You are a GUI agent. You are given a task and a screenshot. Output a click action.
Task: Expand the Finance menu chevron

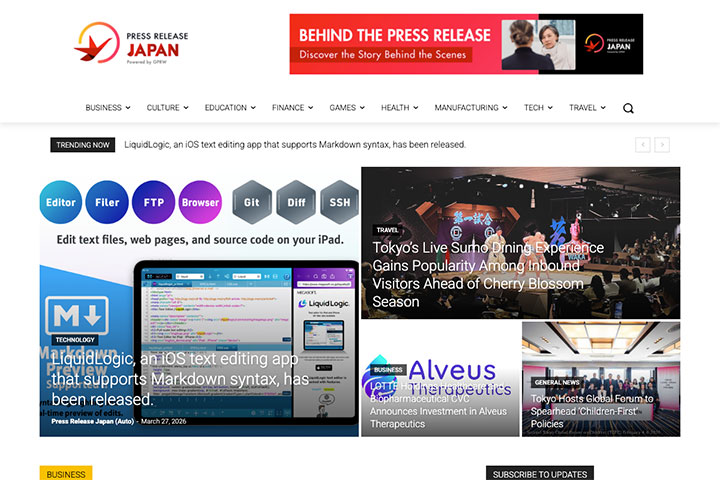point(311,107)
